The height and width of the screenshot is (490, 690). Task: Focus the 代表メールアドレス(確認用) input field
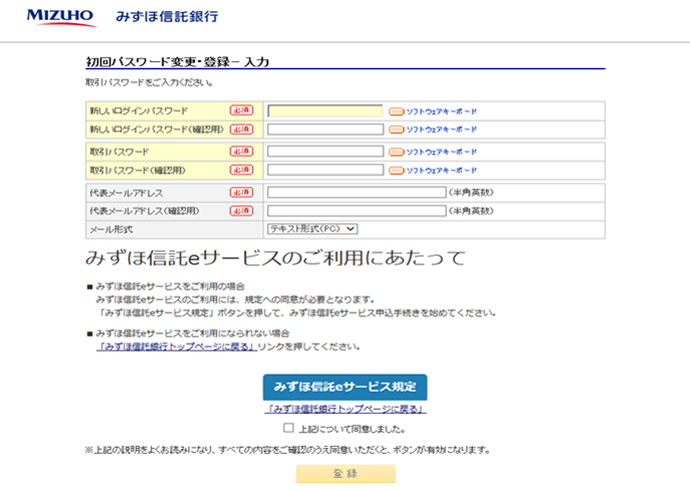(x=356, y=211)
